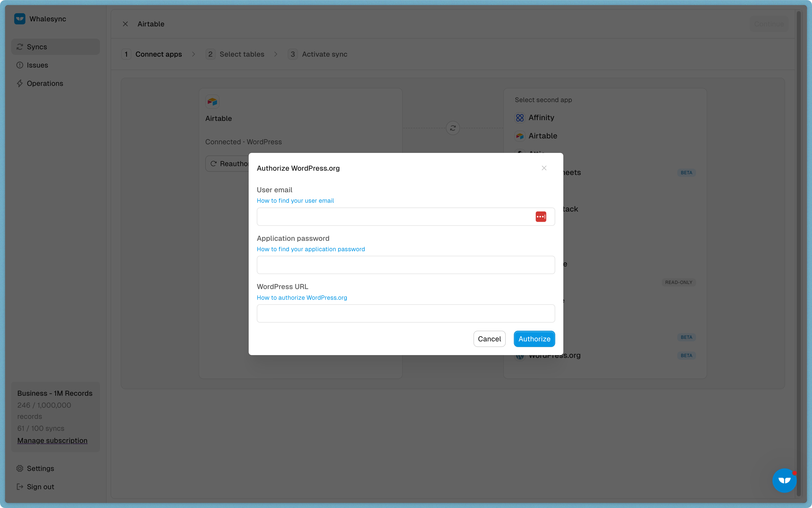Open Manage subscription link
The image size is (812, 508).
pos(52,440)
